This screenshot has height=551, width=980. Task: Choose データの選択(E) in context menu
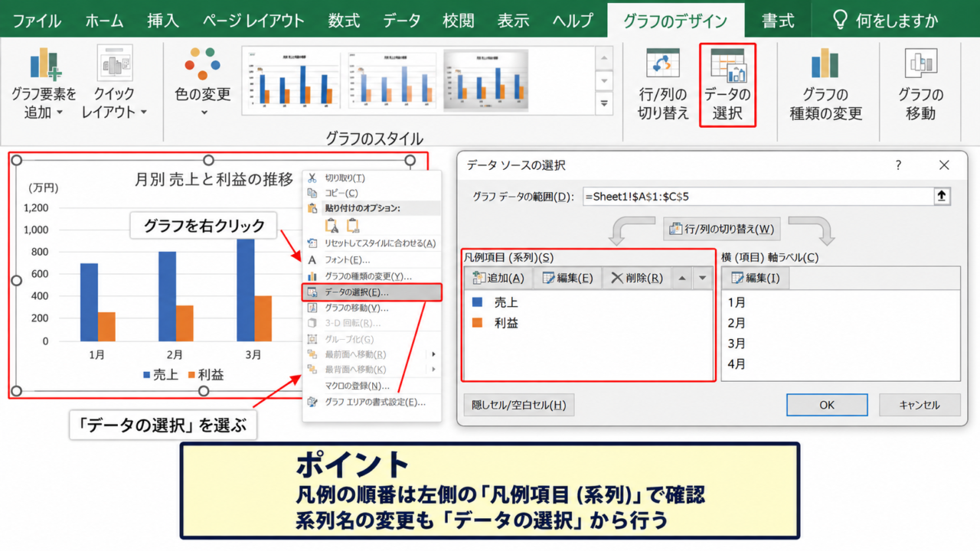tap(373, 292)
